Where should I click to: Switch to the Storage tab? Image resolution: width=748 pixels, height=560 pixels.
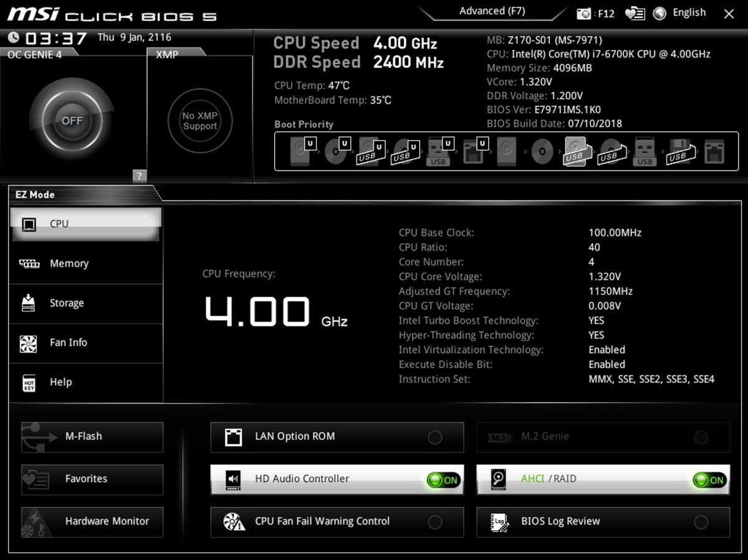(86, 303)
